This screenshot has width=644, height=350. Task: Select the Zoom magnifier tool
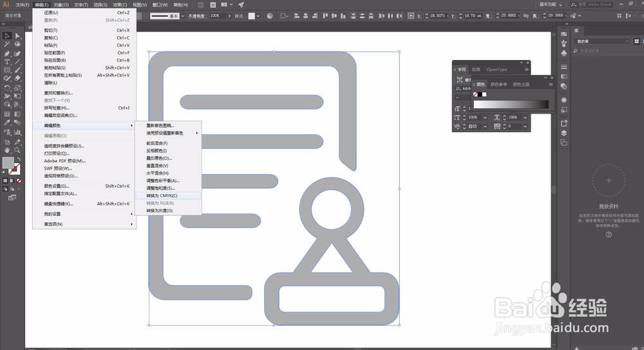[17, 151]
